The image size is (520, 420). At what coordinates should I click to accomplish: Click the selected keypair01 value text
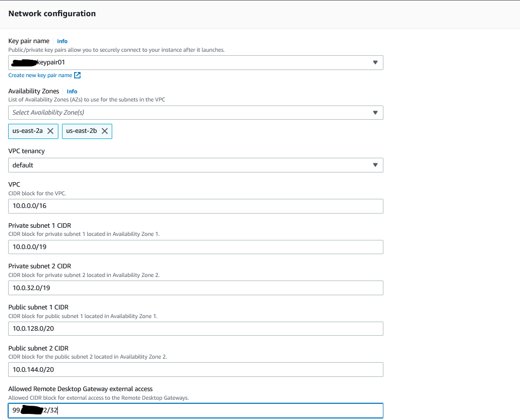click(51, 62)
